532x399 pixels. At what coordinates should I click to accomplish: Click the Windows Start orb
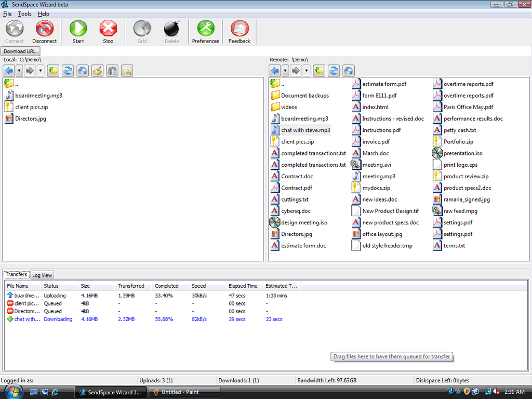click(x=14, y=392)
